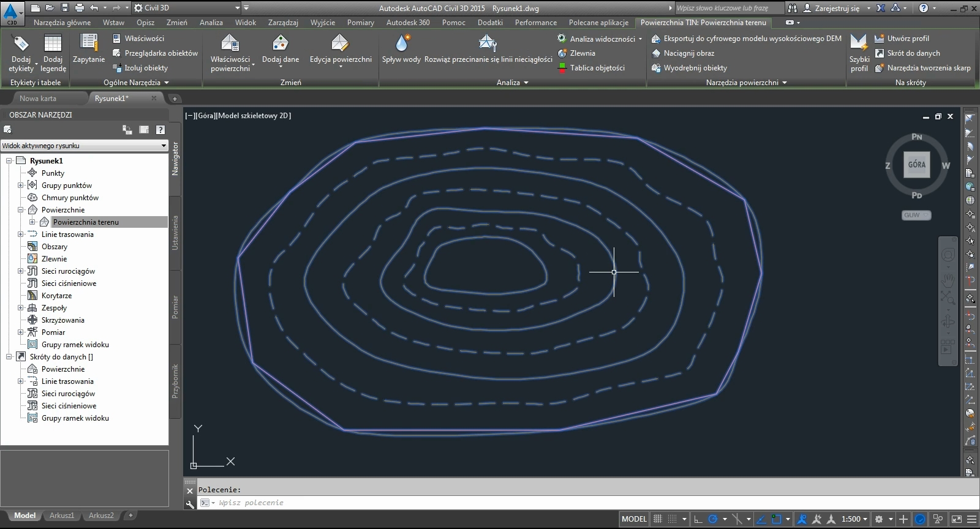The image size is (980, 529).
Task: Click the Tablica objętości icon
Action: click(x=562, y=68)
